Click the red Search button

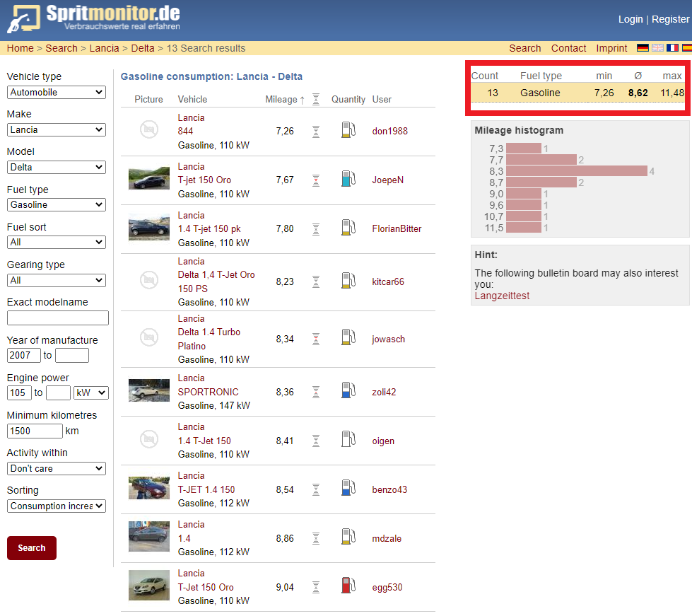[x=32, y=548]
